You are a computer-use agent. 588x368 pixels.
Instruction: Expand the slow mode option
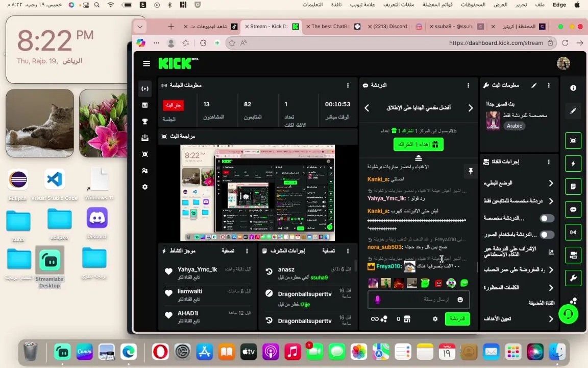(551, 183)
